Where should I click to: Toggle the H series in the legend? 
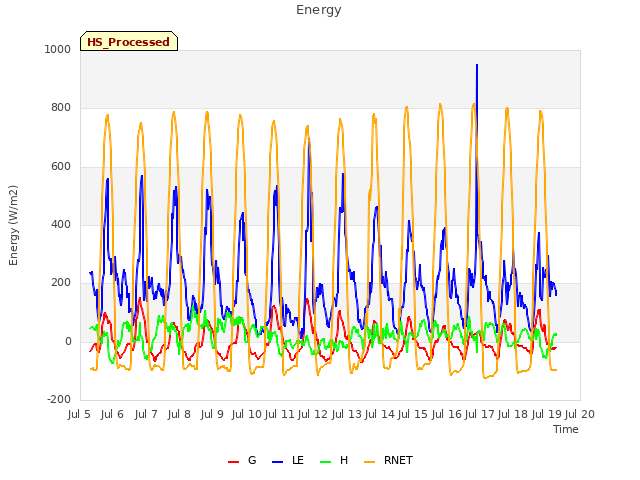[x=334, y=461]
